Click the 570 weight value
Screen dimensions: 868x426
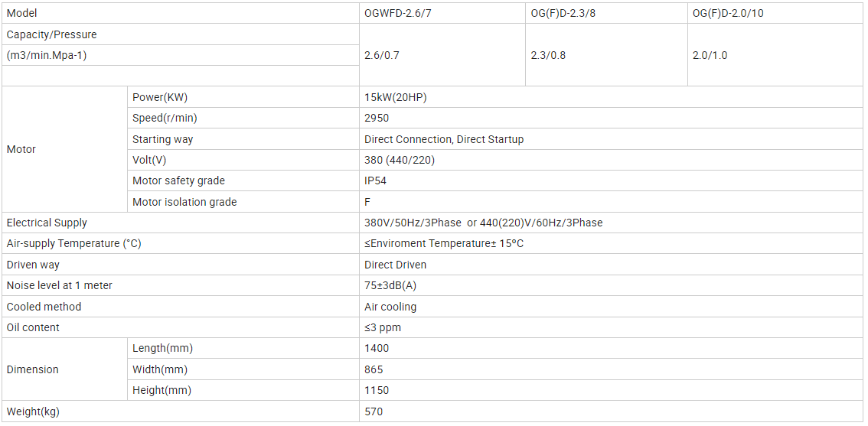tap(374, 411)
